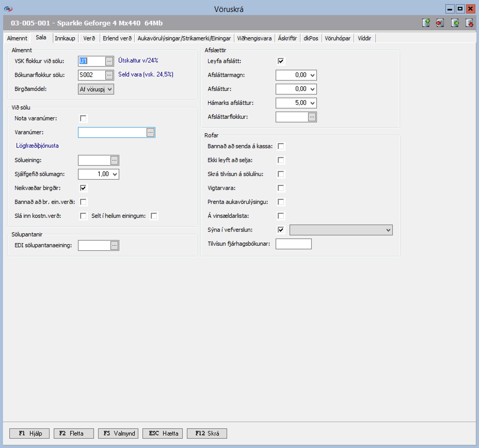Screen dimensions: 479x448
Task: Click the Lögfræðiþjónusta text
Action: tap(37, 146)
